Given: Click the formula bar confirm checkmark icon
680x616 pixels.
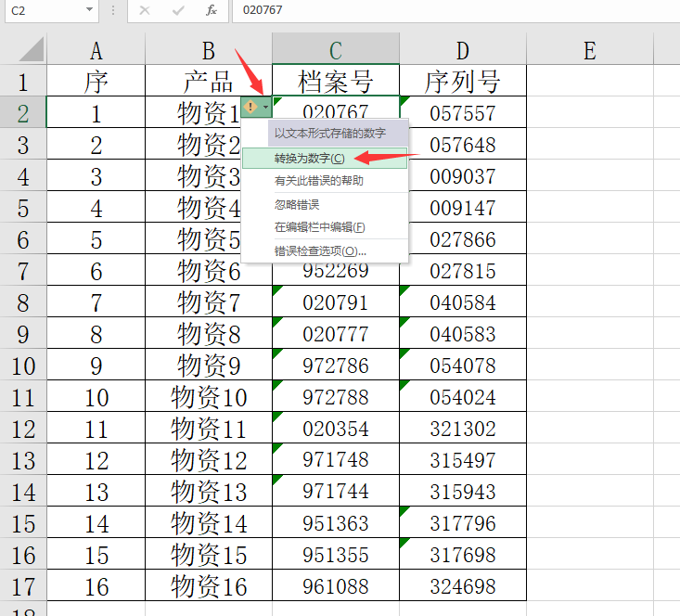Looking at the screenshot, I should tap(178, 10).
